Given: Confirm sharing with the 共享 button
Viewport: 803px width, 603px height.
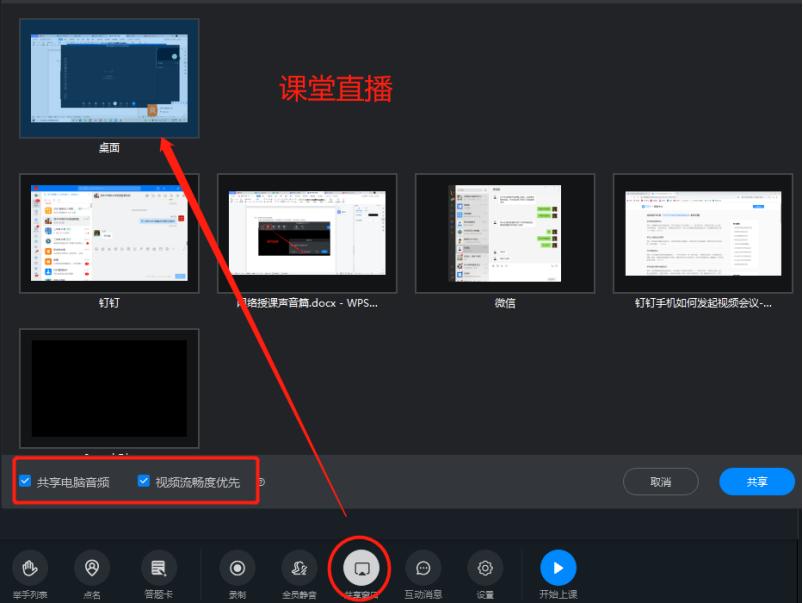Looking at the screenshot, I should click(757, 481).
